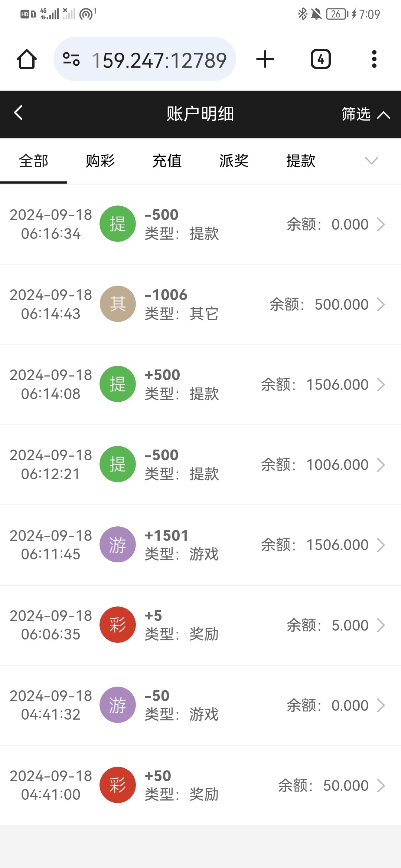Open browser three-dot overflow menu
401x868 pixels.
pos(374,59)
